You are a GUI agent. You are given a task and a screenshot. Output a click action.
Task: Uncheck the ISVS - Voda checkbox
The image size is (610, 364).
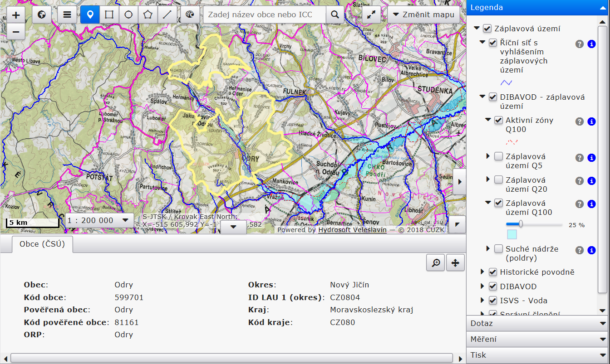[x=493, y=301]
